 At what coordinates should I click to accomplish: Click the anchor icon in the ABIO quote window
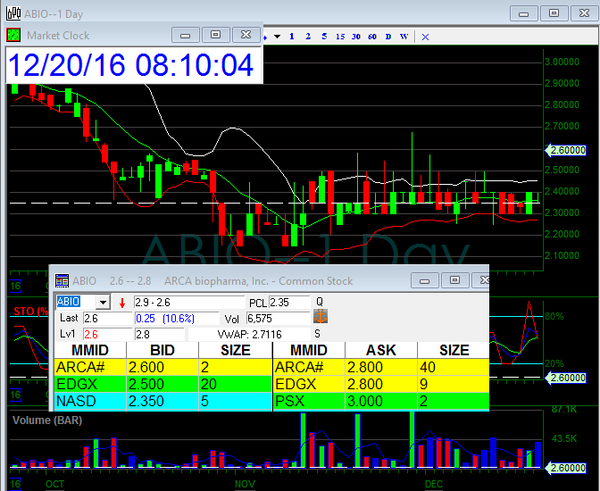[322, 317]
